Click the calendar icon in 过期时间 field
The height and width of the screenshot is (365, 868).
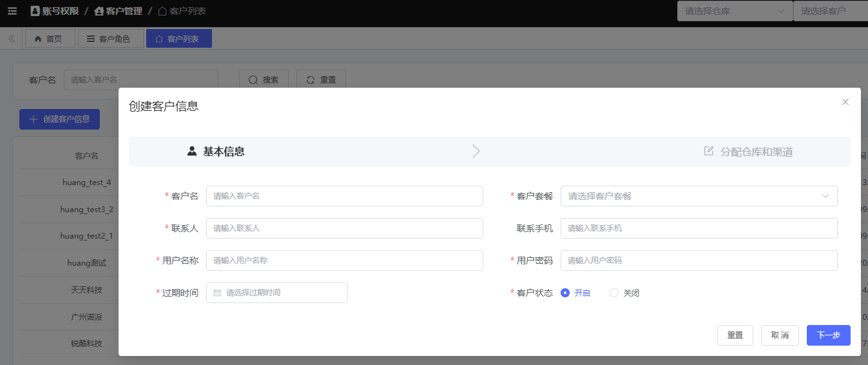coord(217,293)
